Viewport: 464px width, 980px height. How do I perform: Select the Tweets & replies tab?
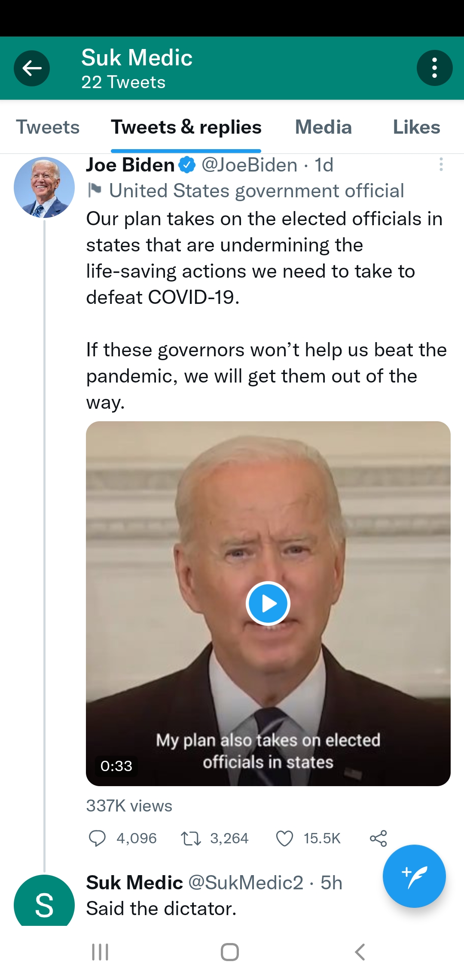coord(186,127)
